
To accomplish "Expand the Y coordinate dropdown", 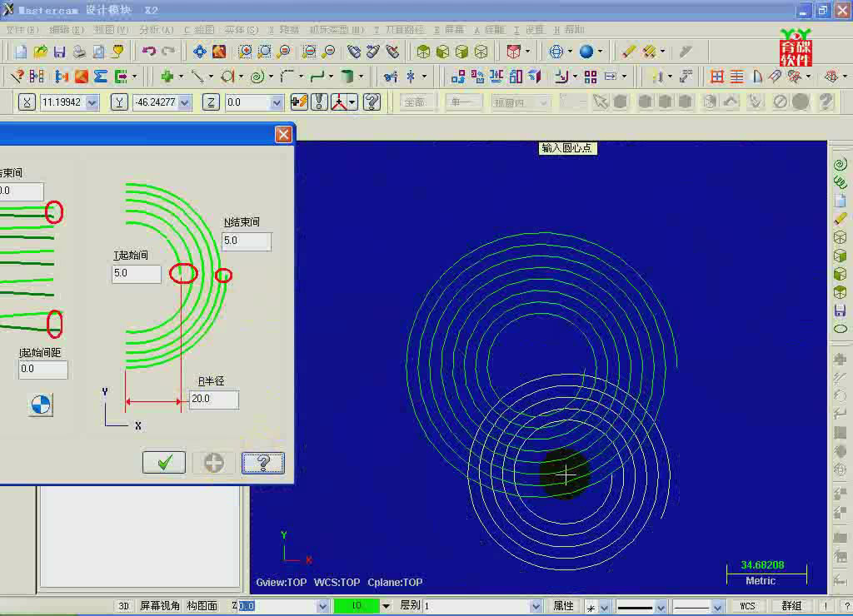I will [184, 102].
